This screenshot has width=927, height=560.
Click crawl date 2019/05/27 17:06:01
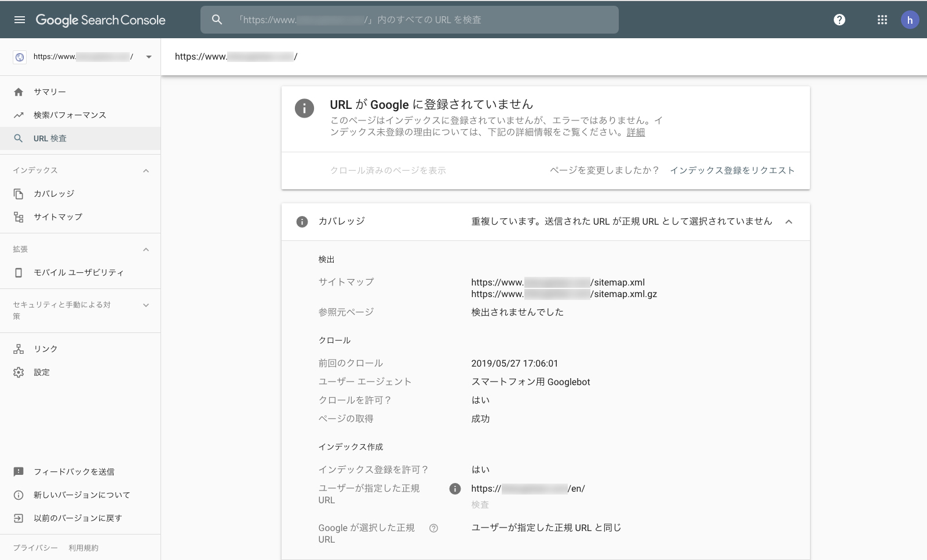pos(514,364)
